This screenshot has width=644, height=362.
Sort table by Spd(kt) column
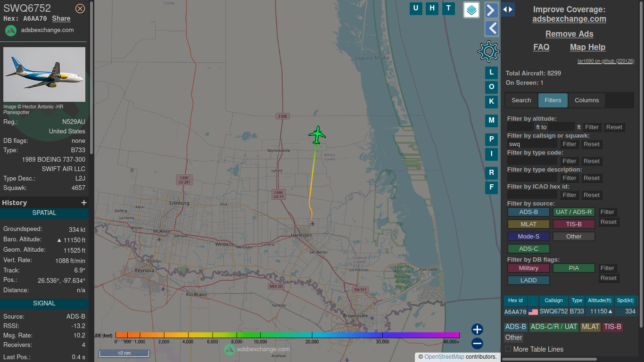click(625, 301)
